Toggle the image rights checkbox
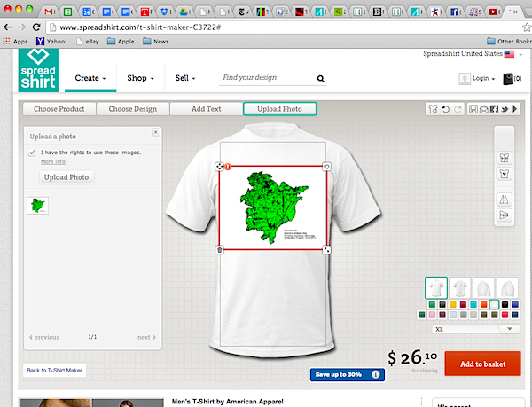 (33, 153)
